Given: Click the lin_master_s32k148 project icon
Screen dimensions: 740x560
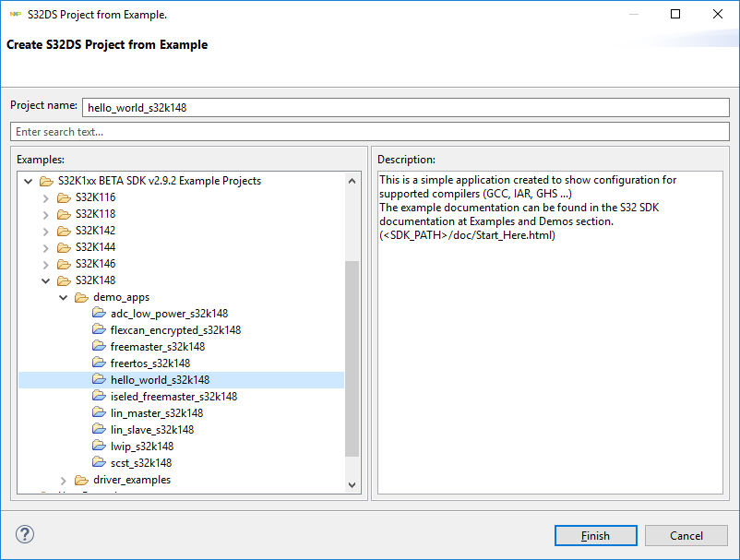Looking at the screenshot, I should 99,412.
